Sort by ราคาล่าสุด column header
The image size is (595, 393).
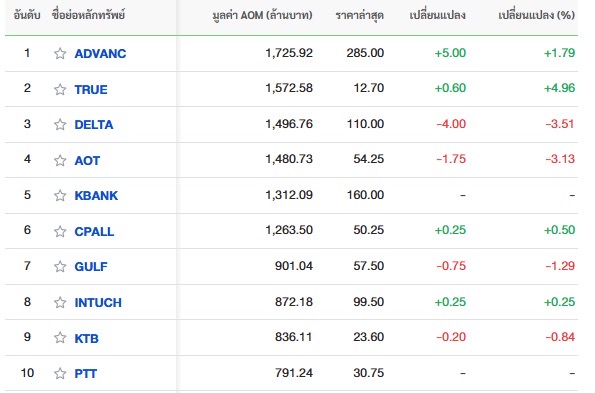(x=360, y=15)
